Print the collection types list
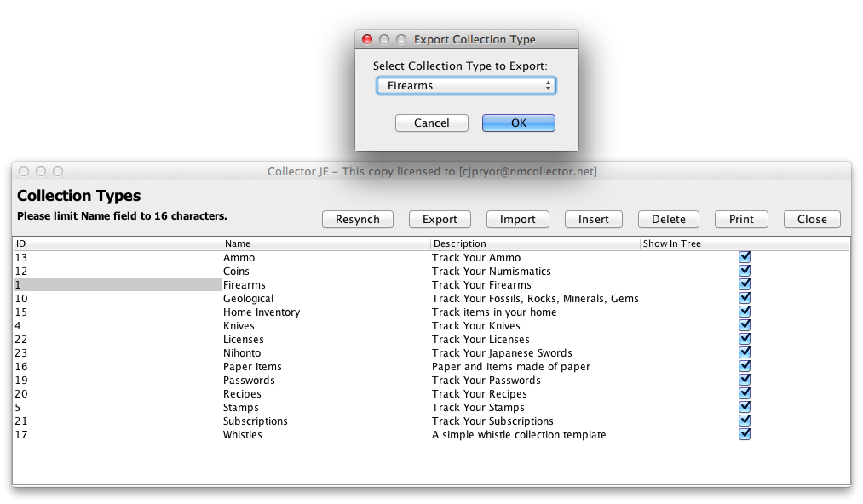Viewport: 863px width, 504px height. (x=740, y=219)
